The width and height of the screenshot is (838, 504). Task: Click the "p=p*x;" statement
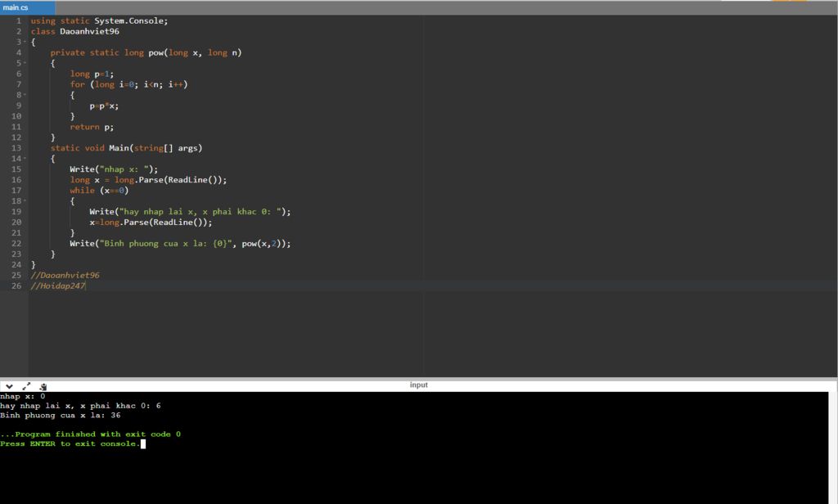(104, 106)
